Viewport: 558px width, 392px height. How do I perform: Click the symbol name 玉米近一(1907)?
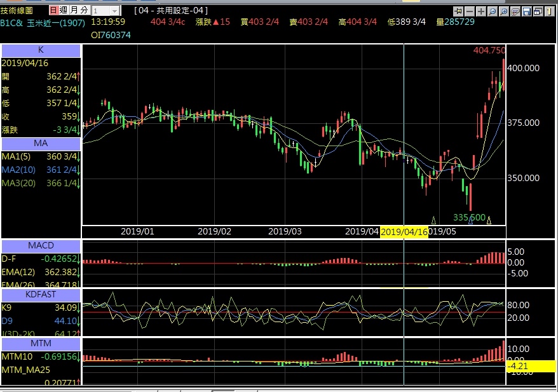click(56, 23)
